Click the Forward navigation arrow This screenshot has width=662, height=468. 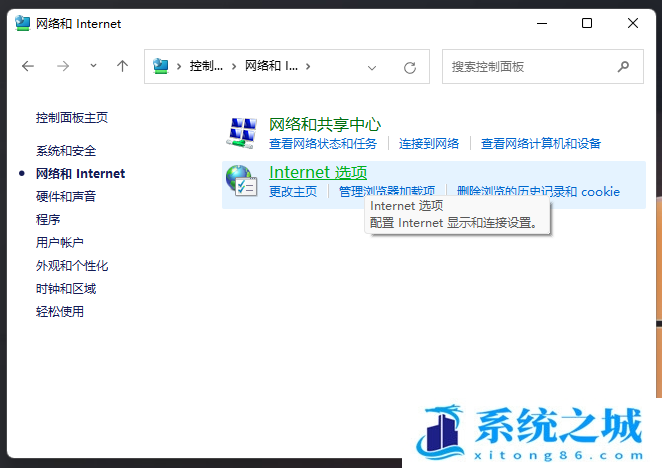63,66
